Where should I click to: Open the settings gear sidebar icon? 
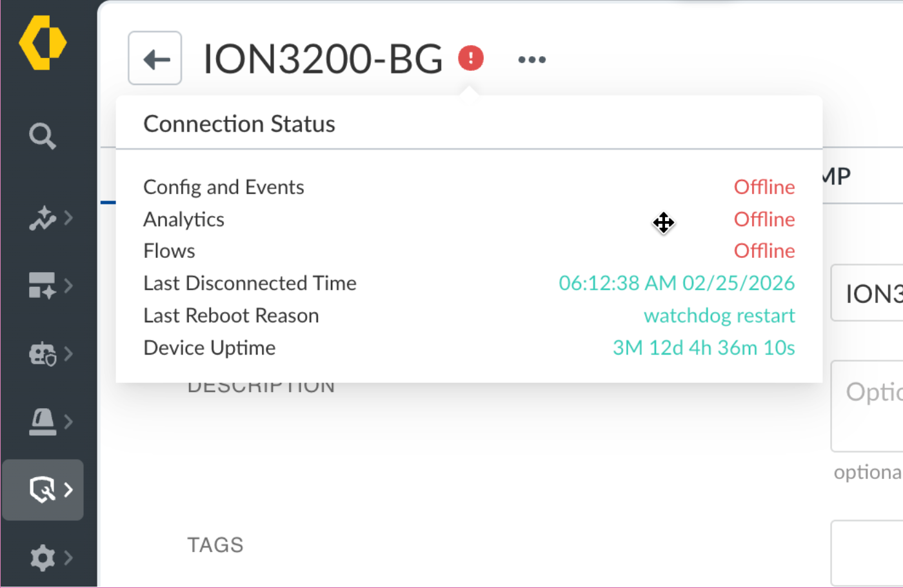(43, 558)
